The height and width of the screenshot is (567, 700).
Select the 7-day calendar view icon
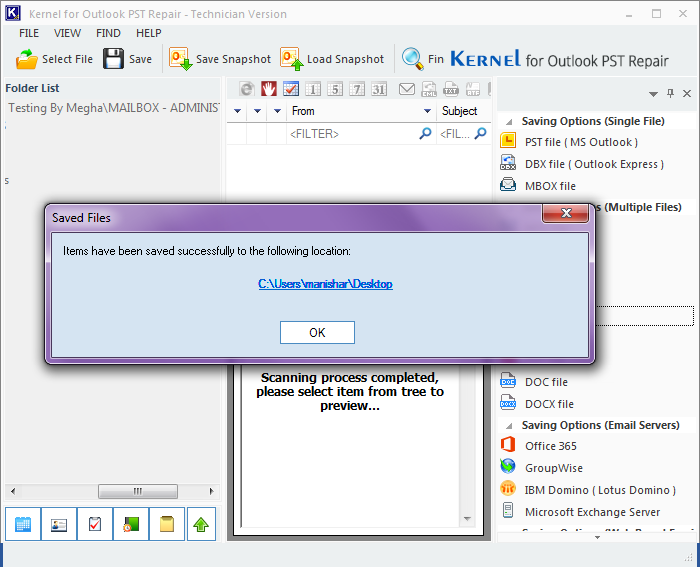point(357,89)
